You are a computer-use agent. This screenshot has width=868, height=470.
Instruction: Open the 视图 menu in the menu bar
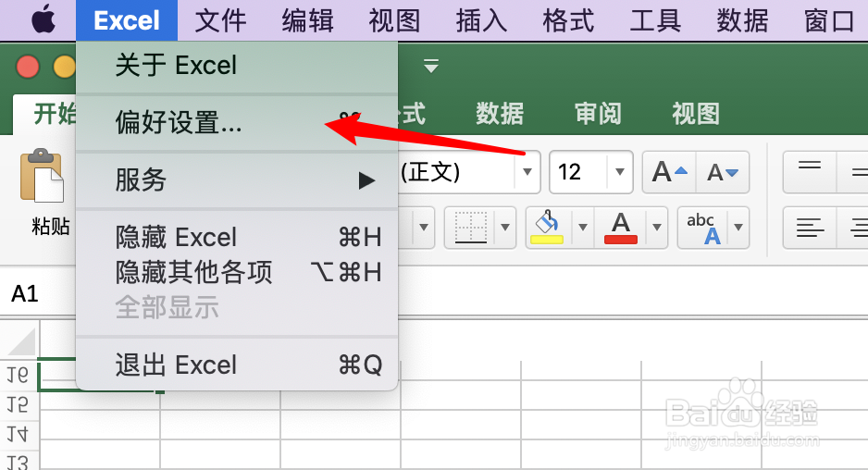pyautogui.click(x=394, y=21)
